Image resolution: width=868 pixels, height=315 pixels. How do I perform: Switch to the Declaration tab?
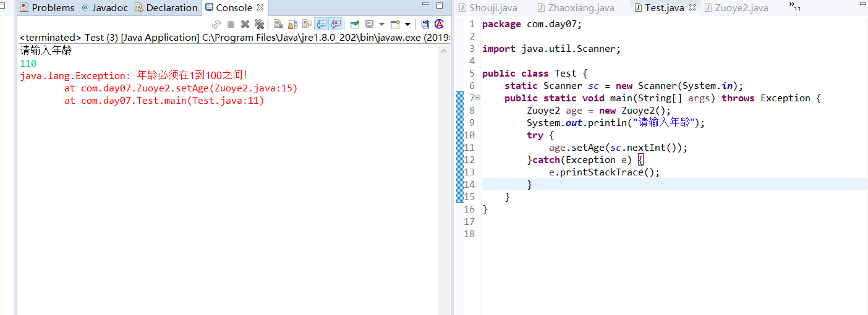pyautogui.click(x=166, y=7)
